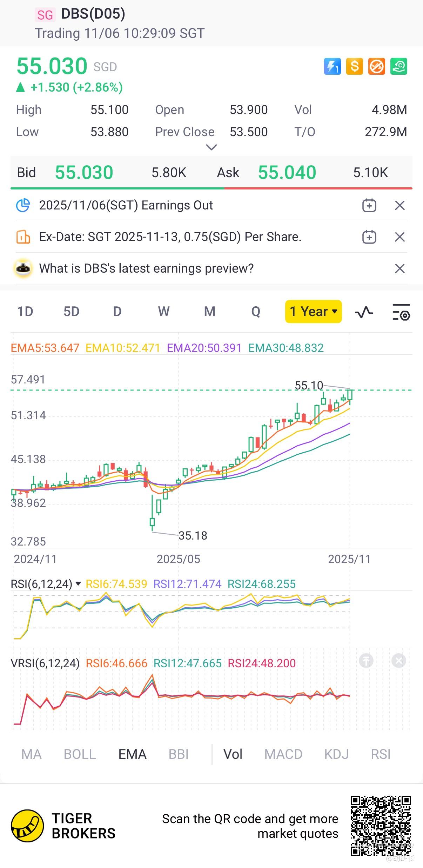Move VRSI indicator panel to top
This screenshot has height=868, width=423.
point(366,661)
